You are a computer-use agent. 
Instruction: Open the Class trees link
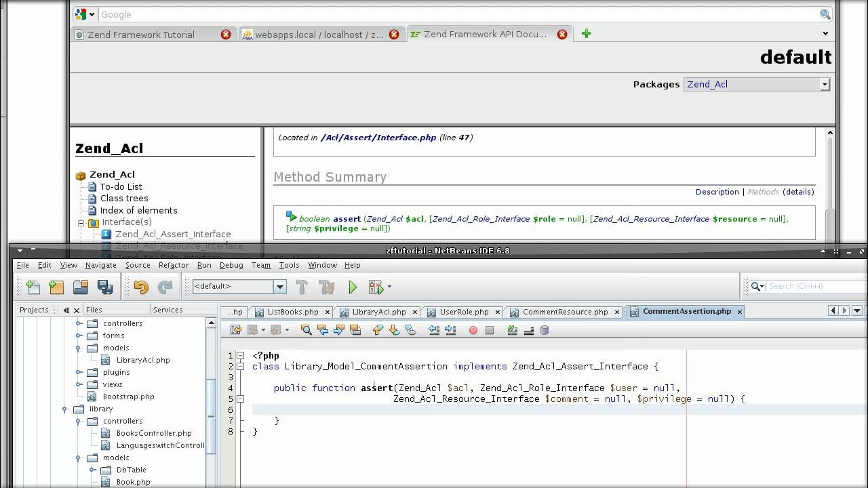124,198
